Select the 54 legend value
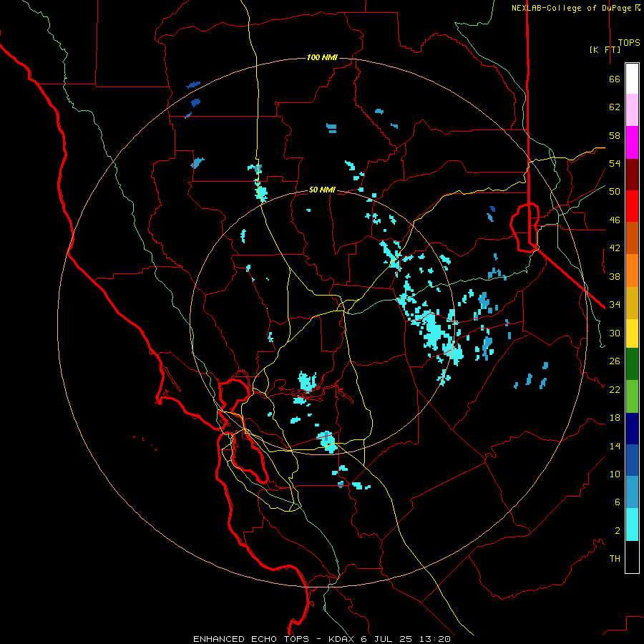This screenshot has height=644, width=644. pos(615,163)
